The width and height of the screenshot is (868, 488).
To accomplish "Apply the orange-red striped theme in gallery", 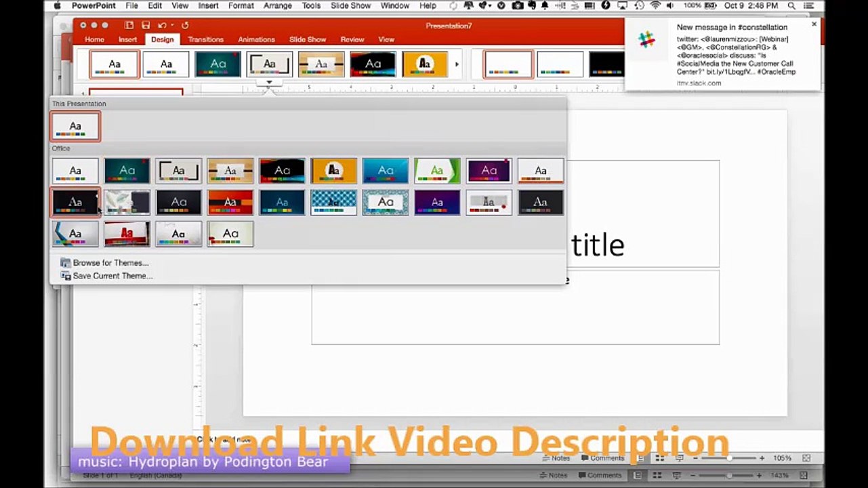I will tap(230, 202).
